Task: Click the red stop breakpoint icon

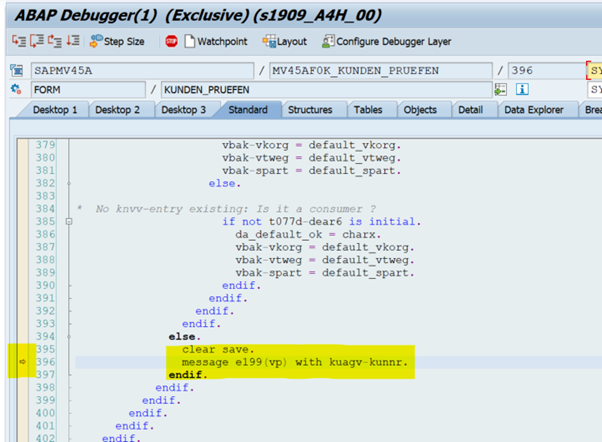Action: point(171,41)
